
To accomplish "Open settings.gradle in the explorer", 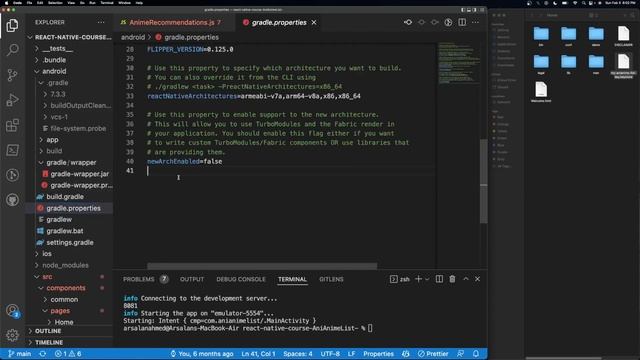I will click(x=69, y=242).
